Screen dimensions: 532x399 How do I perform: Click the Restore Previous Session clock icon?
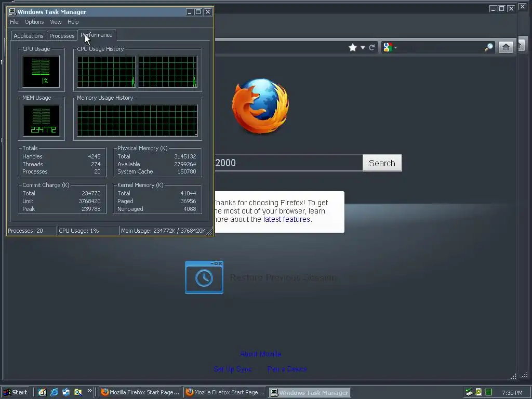[x=204, y=277]
